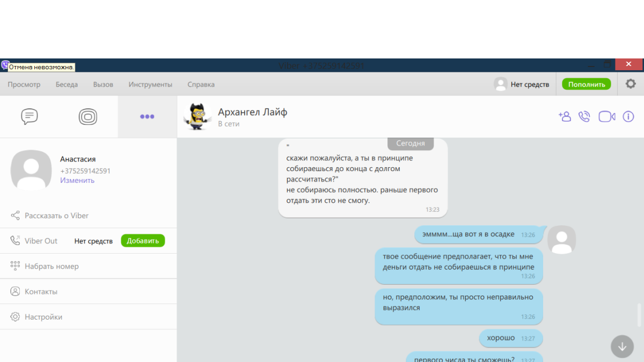Click the Настройки gear icon in sidebar
The width and height of the screenshot is (644, 362).
[15, 317]
